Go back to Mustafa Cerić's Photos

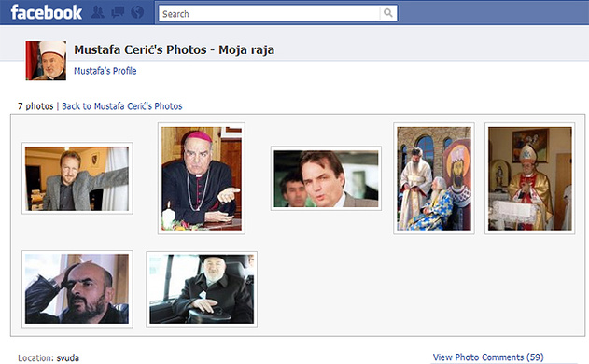pyautogui.click(x=121, y=106)
